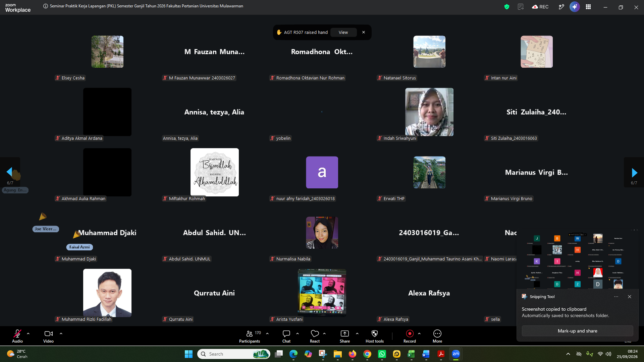644x362 pixels.
Task: Open Firefox from the taskbar
Action: pos(352,354)
